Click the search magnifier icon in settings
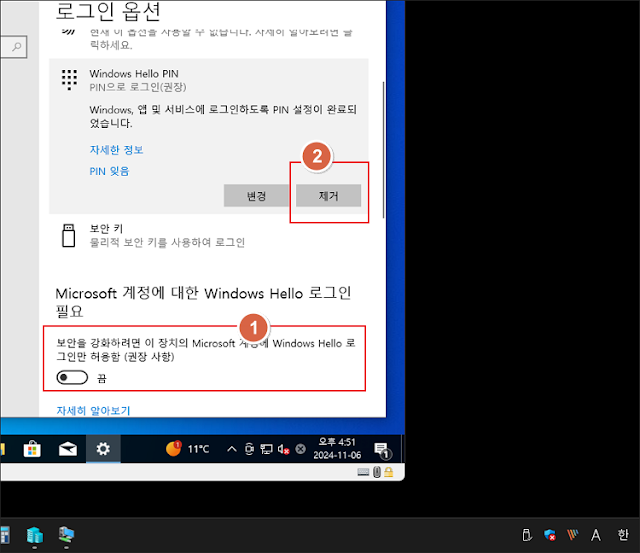The image size is (640, 553). (17, 47)
